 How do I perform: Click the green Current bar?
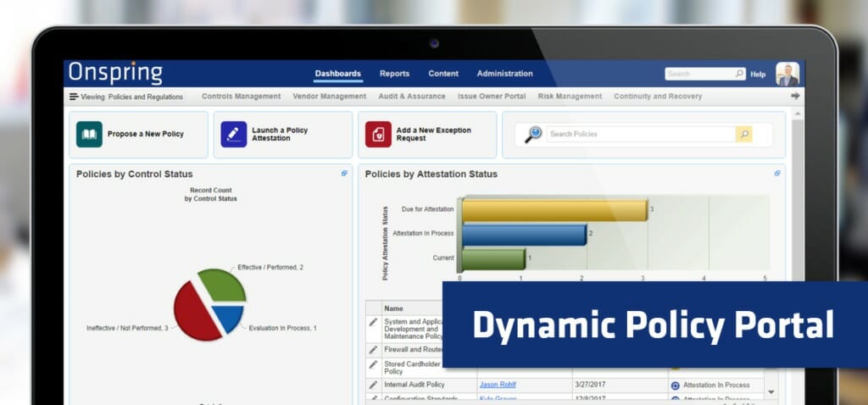494,259
